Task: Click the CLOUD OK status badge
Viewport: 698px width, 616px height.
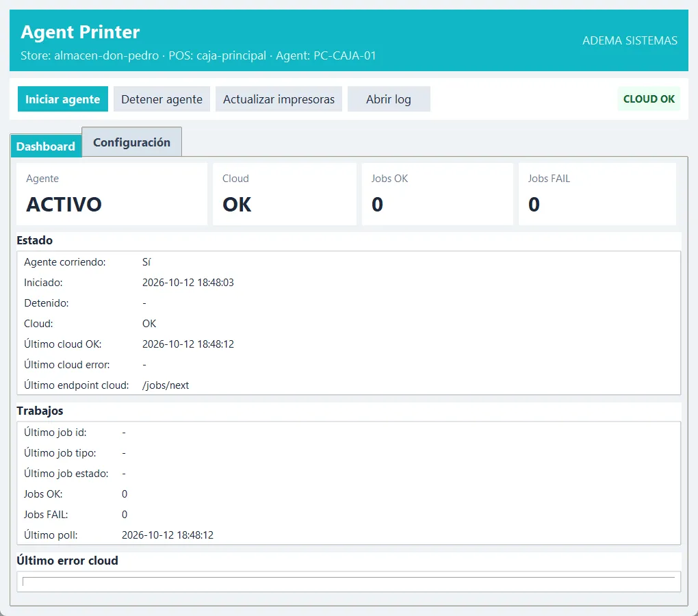Action: point(649,99)
